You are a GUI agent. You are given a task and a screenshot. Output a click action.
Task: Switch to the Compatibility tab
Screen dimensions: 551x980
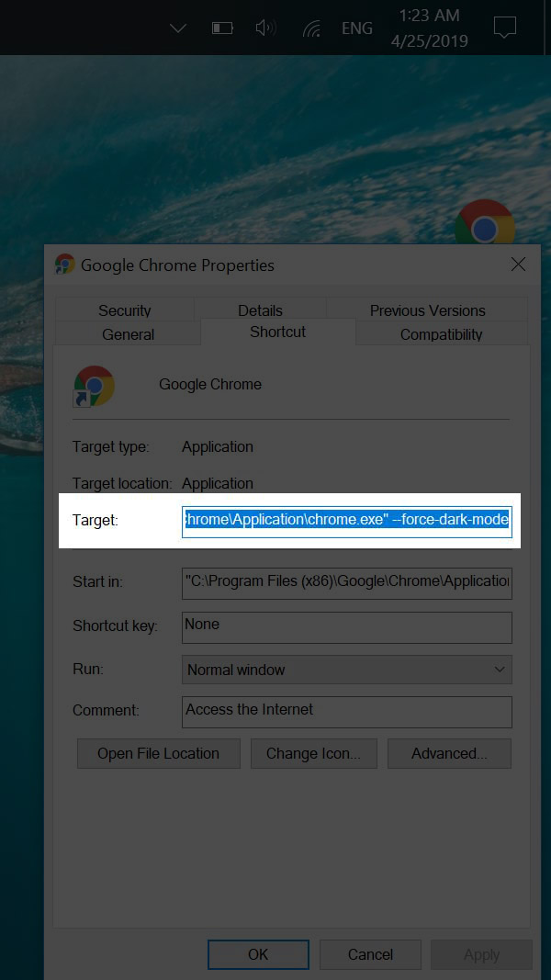[441, 333]
